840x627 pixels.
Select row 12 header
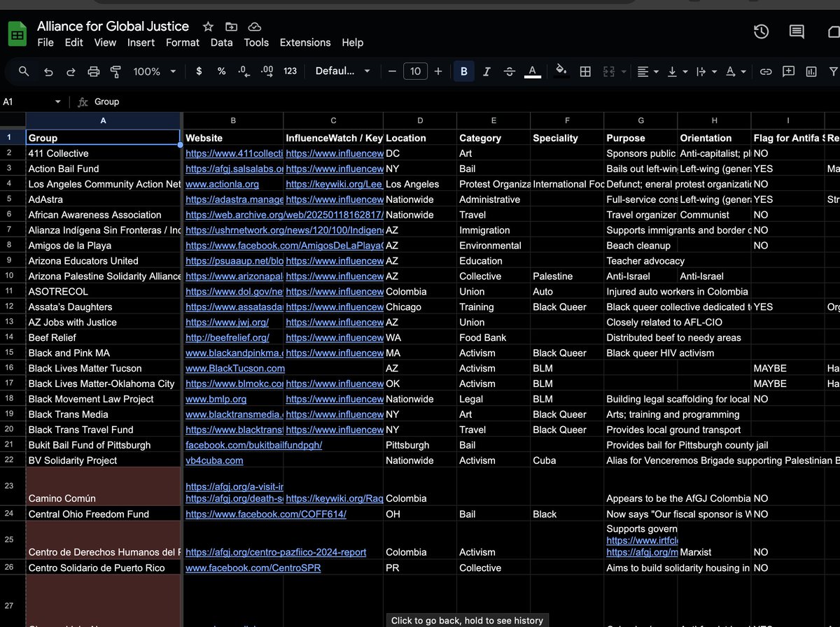(9, 307)
